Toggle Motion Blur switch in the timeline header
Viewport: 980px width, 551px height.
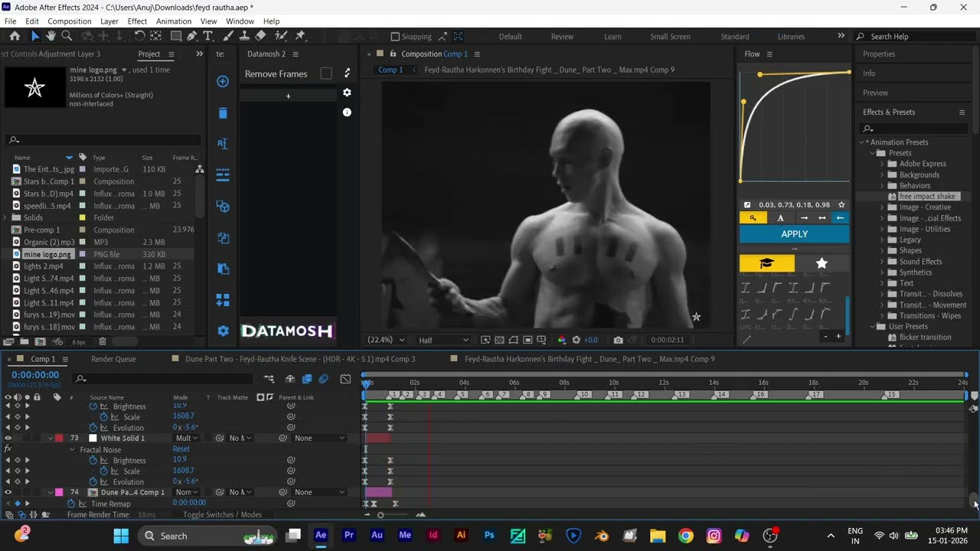[324, 379]
